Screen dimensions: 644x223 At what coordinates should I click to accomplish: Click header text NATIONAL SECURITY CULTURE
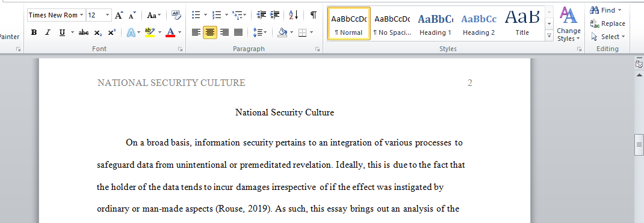[x=172, y=83]
